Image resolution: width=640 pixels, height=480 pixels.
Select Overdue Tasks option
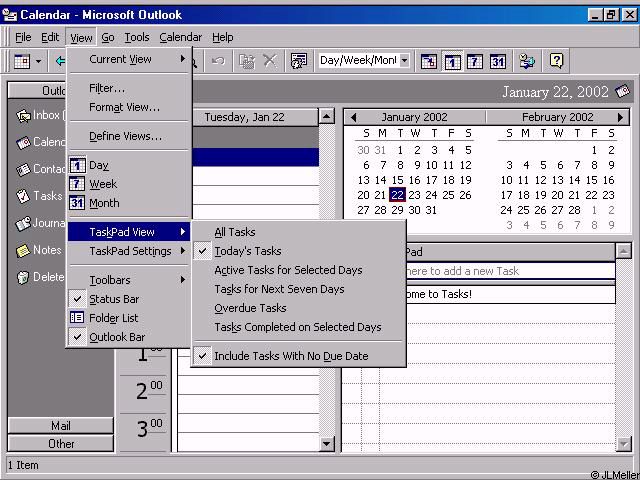point(299,308)
